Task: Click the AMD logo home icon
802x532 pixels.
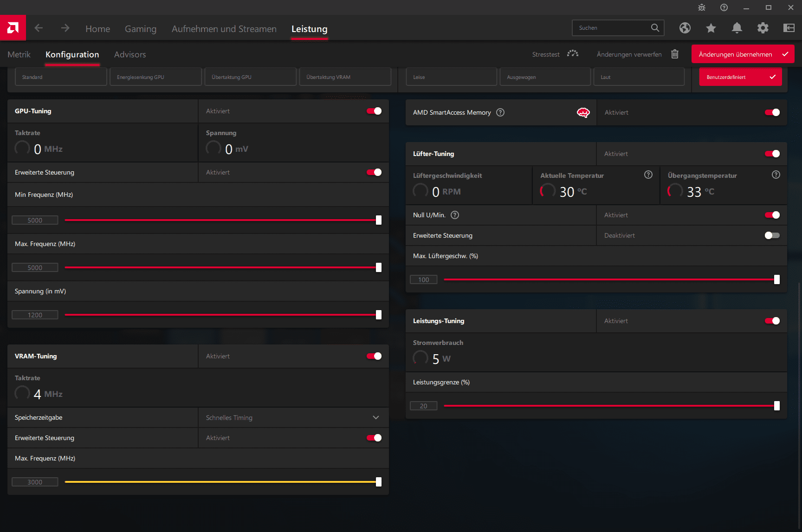Action: 13,28
